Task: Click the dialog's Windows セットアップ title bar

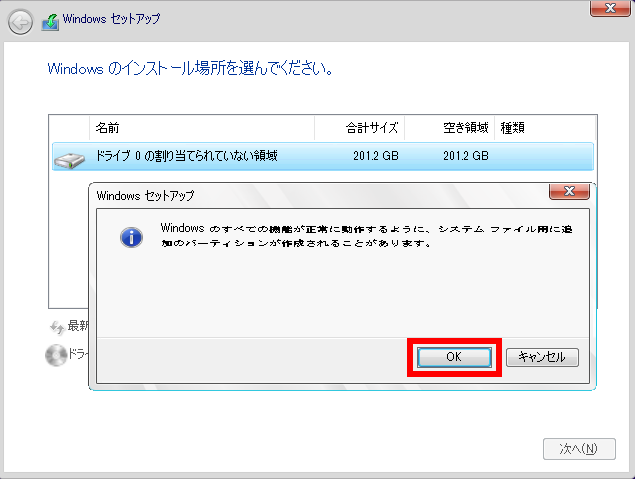Action: [300, 195]
